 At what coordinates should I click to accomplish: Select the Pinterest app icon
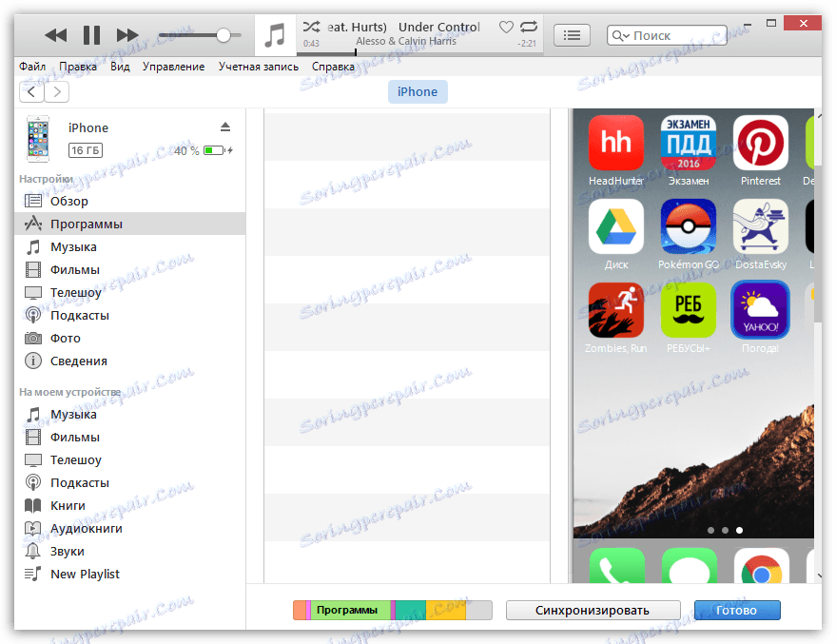pos(761,143)
